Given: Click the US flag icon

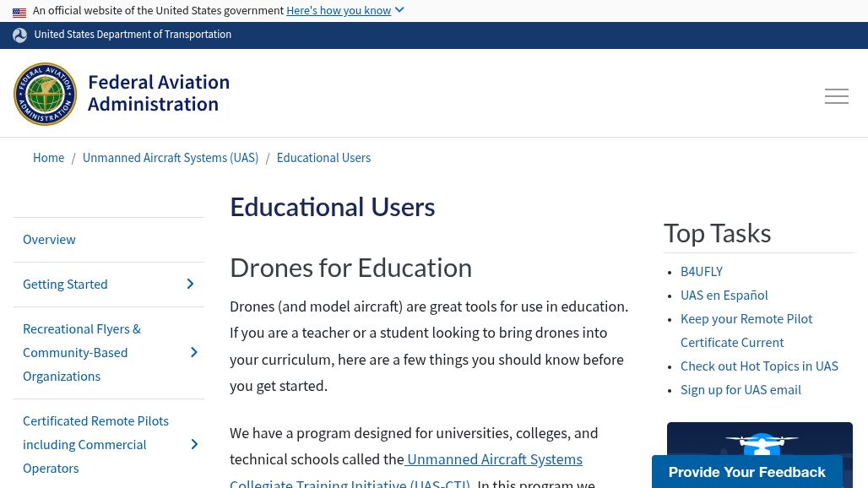Looking at the screenshot, I should pos(19,12).
